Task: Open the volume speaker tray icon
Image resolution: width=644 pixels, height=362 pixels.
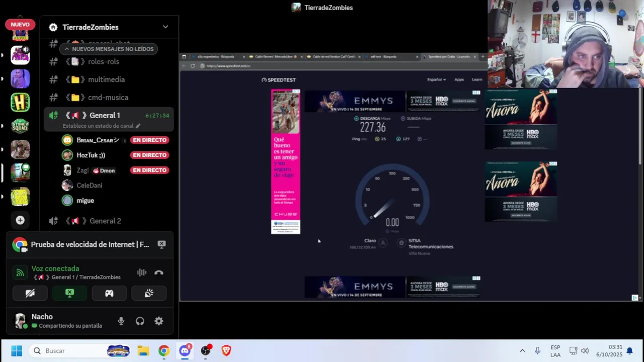Action: pyautogui.click(x=585, y=350)
